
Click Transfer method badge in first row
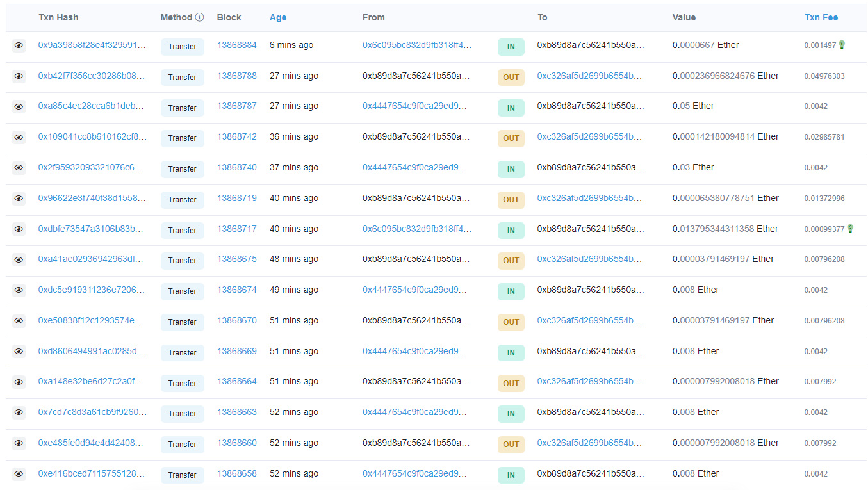[183, 47]
